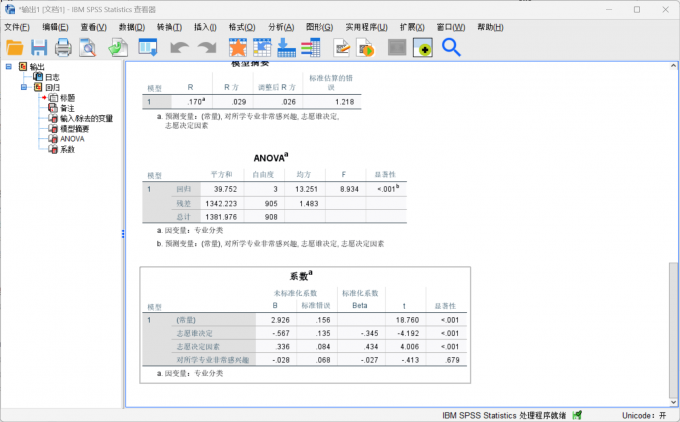
Task: Open the 数据(D) menu
Action: coord(132,27)
